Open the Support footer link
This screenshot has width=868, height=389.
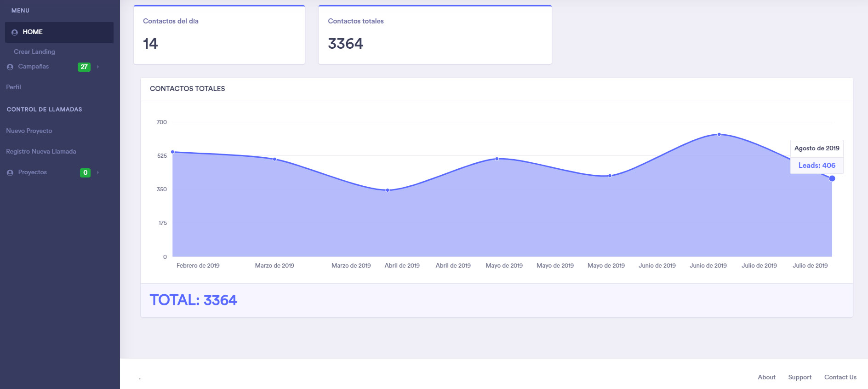[799, 377]
